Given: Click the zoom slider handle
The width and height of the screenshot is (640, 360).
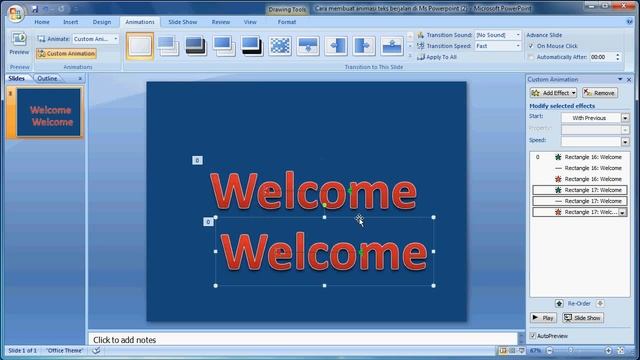Looking at the screenshot, I should [571, 351].
